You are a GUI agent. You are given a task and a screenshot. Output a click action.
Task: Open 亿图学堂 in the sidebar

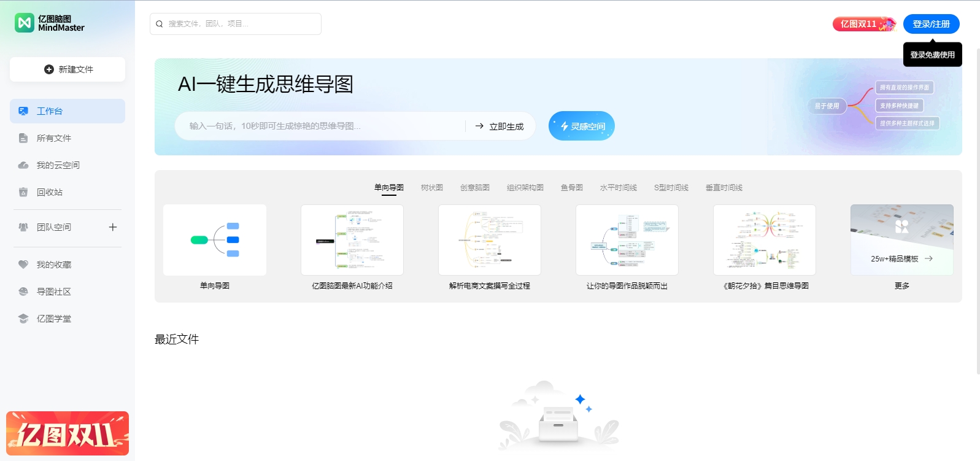click(x=68, y=319)
